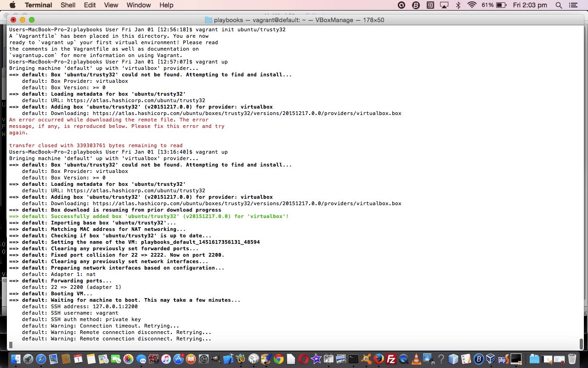Open the Wi-Fi status menu
588x368 pixels.
pyautogui.click(x=472, y=5)
